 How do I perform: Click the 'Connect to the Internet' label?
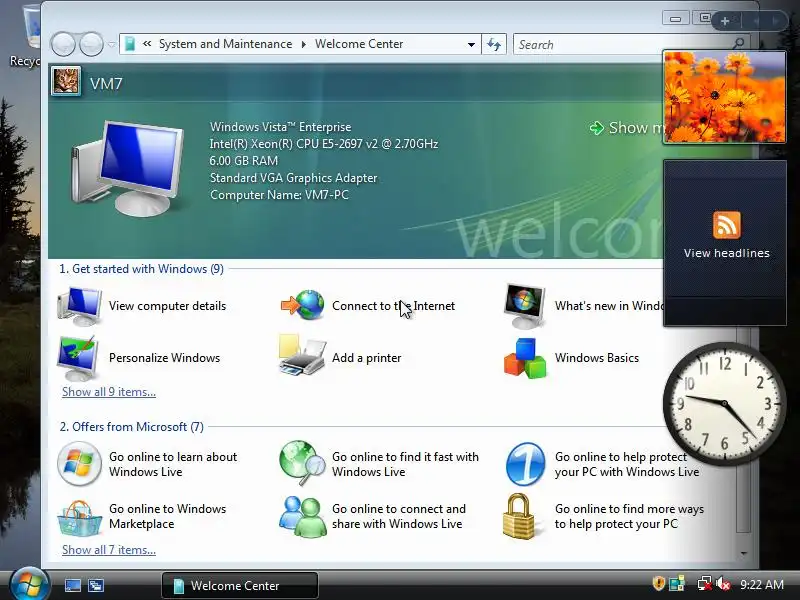click(393, 306)
